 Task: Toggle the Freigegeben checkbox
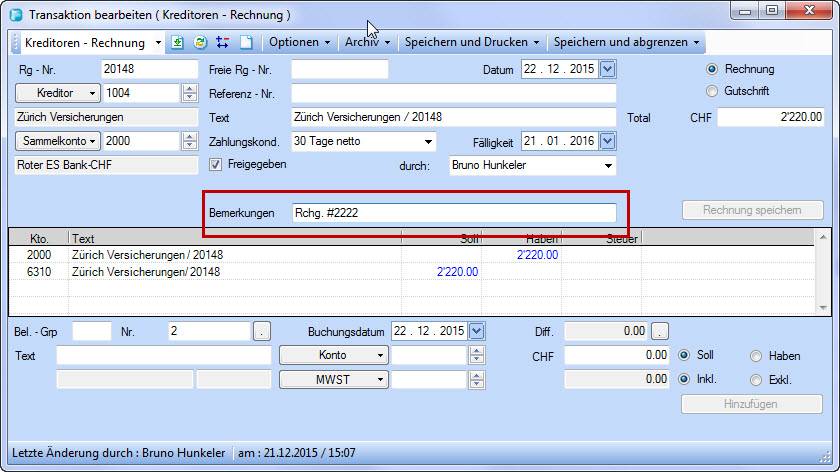click(x=215, y=164)
